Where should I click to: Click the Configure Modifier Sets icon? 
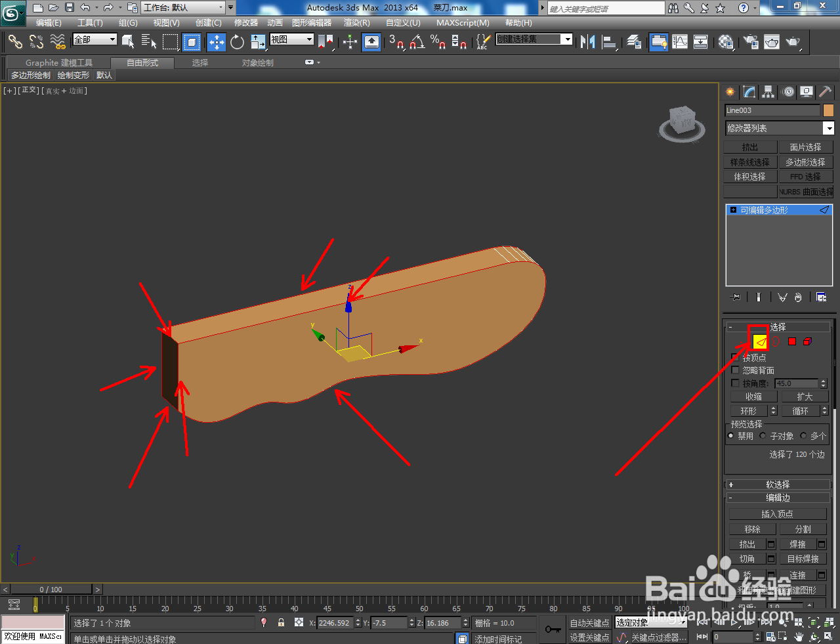pos(821,297)
